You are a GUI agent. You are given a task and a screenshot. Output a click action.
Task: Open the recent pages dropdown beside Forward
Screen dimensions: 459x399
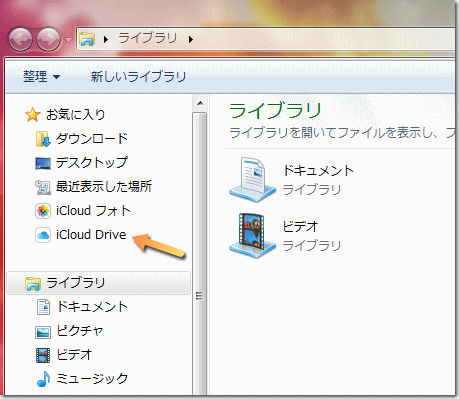pos(68,40)
